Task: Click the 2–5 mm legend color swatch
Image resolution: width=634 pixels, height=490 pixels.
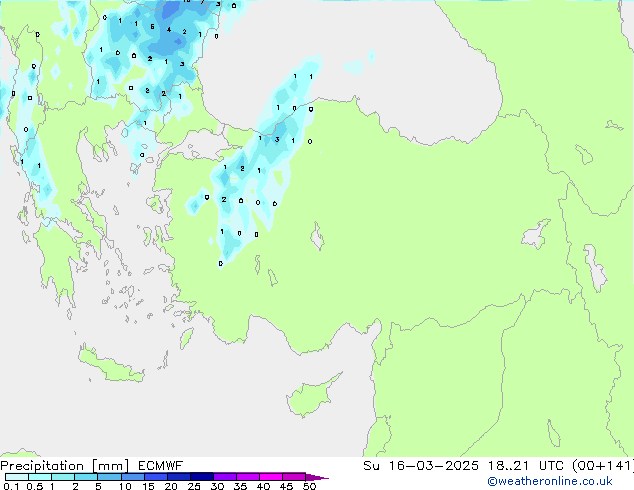Action: [x=86, y=477]
